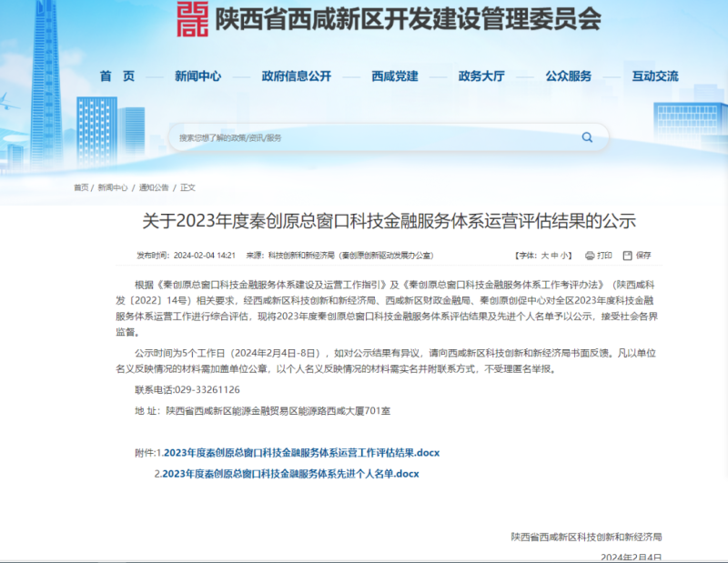This screenshot has width=728, height=563.
Task: Click the magnifier search icon
Action: (587, 137)
